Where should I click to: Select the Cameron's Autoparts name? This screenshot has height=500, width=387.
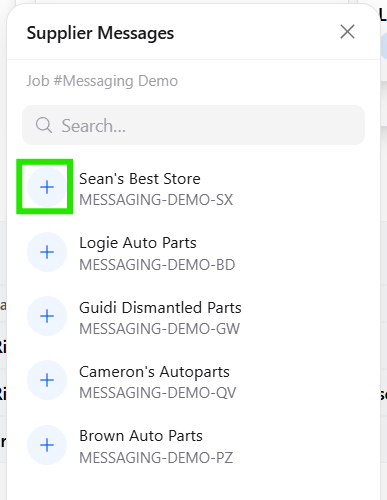pyautogui.click(x=154, y=372)
